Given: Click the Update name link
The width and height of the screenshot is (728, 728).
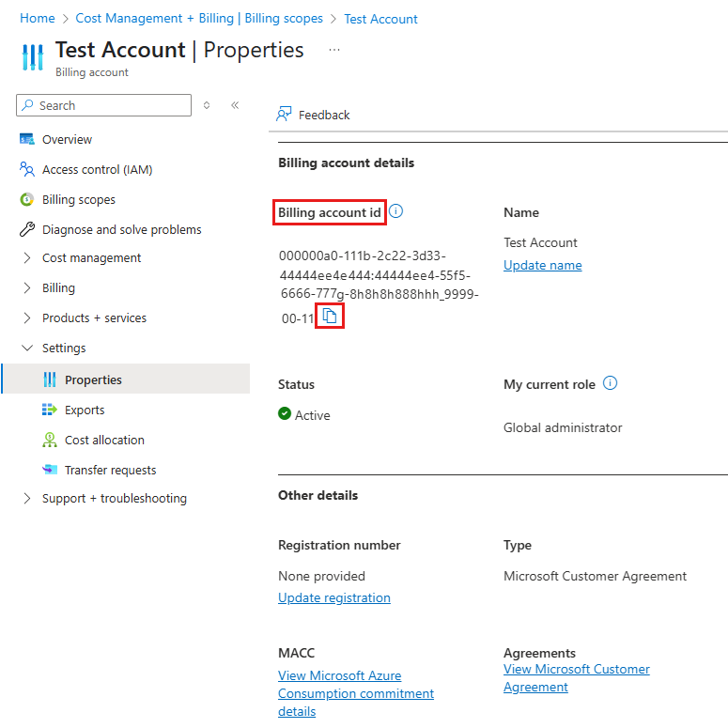Looking at the screenshot, I should [542, 265].
